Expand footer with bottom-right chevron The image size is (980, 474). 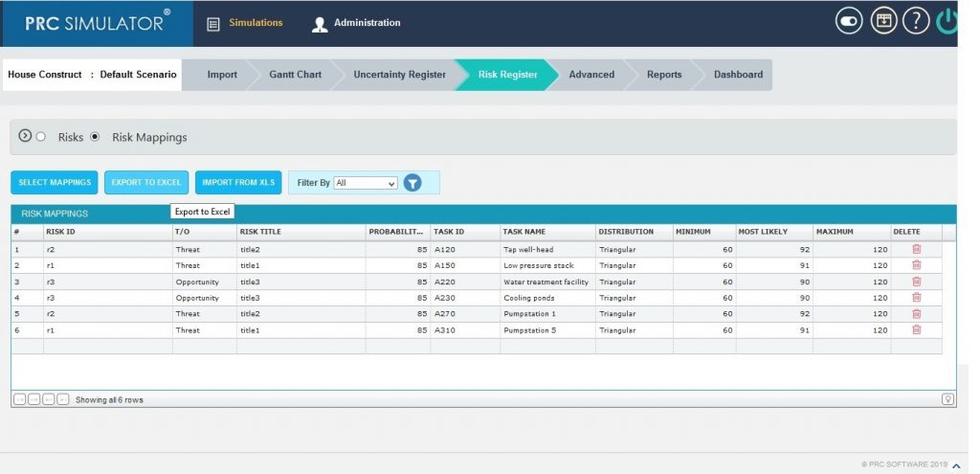(x=956, y=465)
